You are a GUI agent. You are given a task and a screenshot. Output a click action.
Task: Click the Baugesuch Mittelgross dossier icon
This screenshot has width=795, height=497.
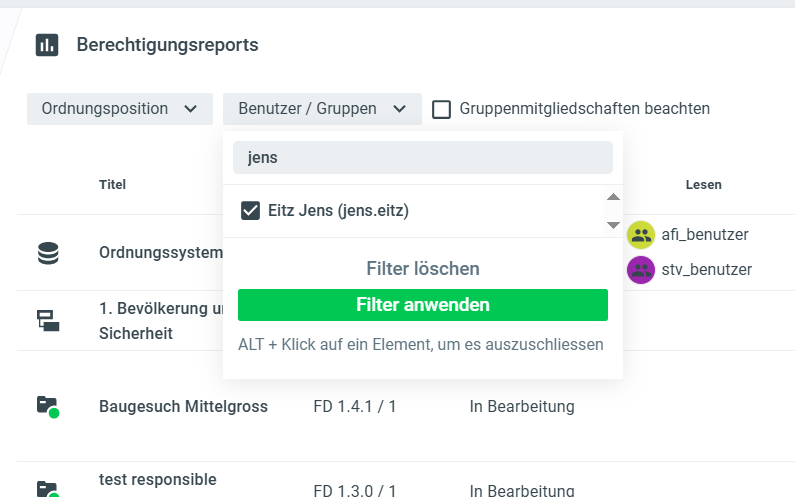pos(48,406)
